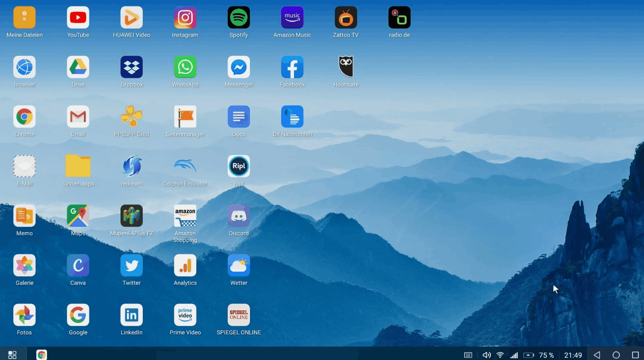Launch Hootsuite
Image resolution: width=644 pixels, height=360 pixels.
click(346, 67)
